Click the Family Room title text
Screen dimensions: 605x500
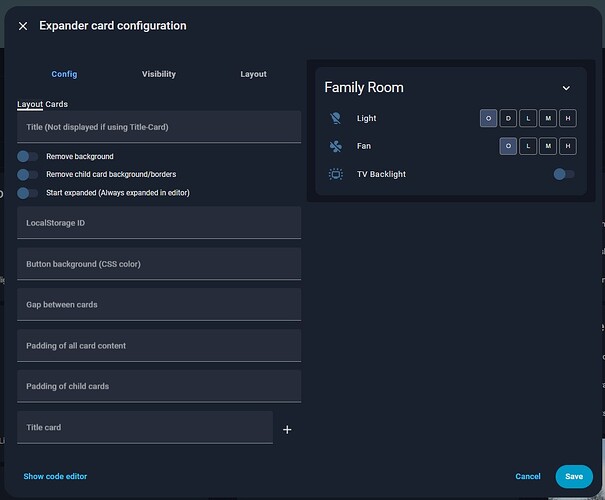[364, 88]
